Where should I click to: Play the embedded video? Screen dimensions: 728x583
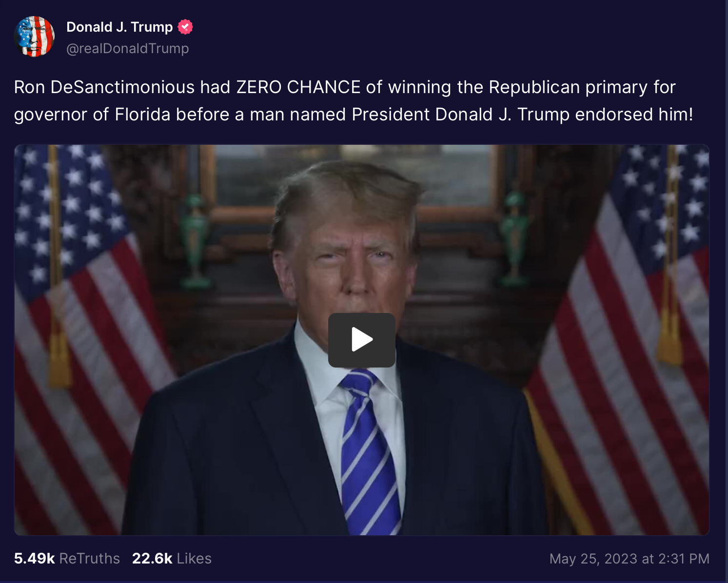point(361,340)
